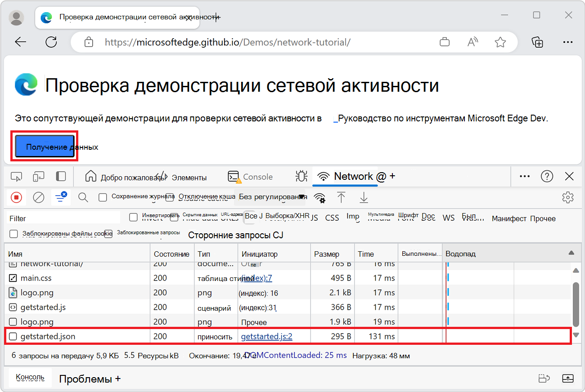Open network settings gear
The height and width of the screenshot is (392, 585).
pos(568,197)
